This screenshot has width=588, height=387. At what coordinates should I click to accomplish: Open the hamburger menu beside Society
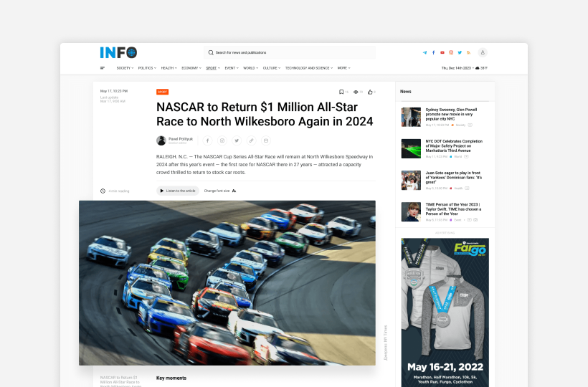(x=103, y=68)
